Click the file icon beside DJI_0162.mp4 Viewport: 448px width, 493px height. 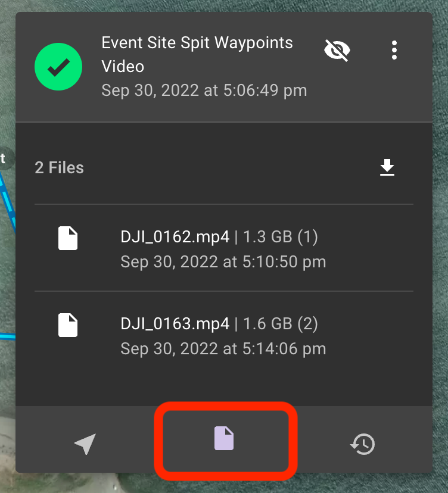tap(68, 238)
